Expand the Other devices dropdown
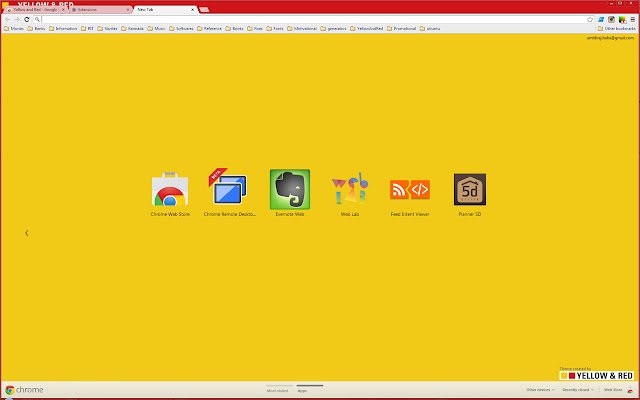The height and width of the screenshot is (400, 640). click(x=540, y=390)
